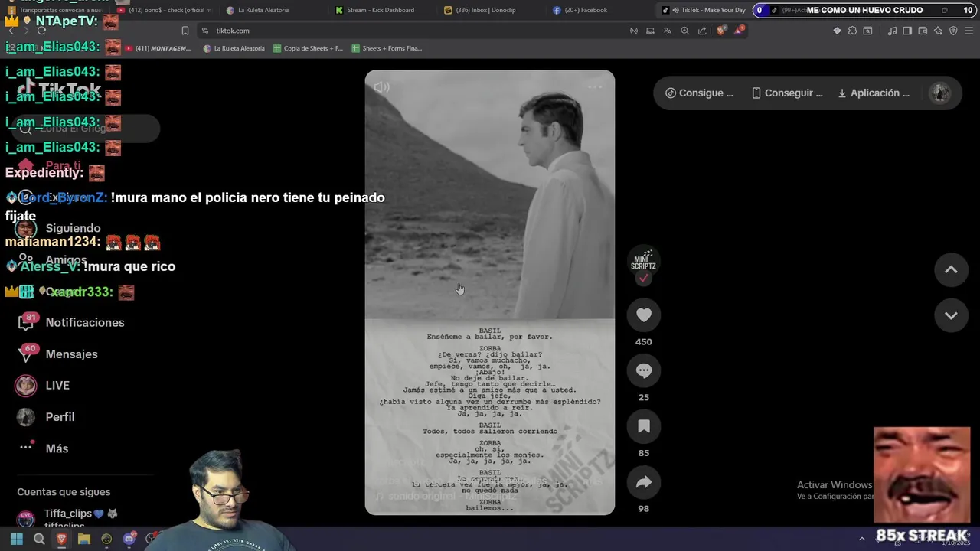Image resolution: width=980 pixels, height=551 pixels.
Task: Click the Consigue button in top bar
Action: coord(699,93)
